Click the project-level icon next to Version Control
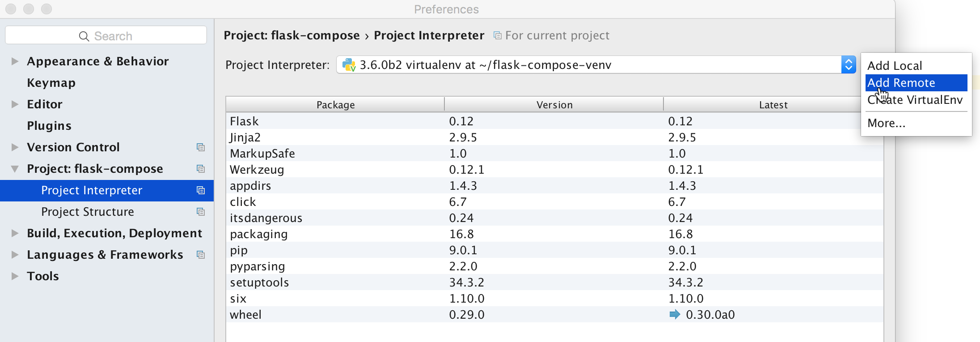 pyautogui.click(x=201, y=147)
